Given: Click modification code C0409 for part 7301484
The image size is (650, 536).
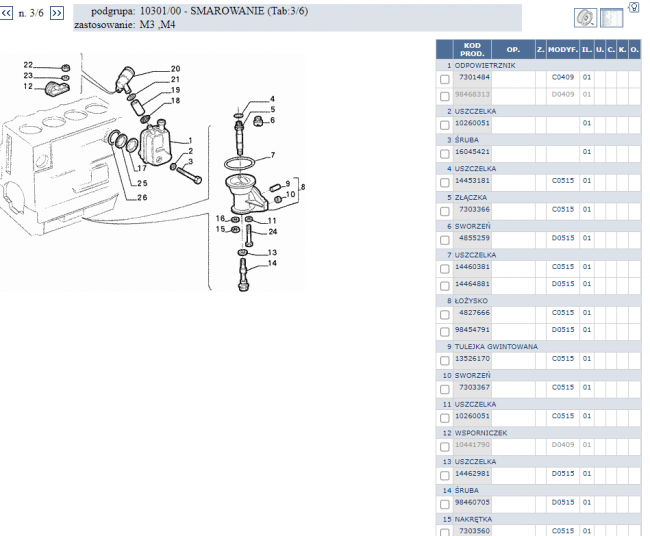Looking at the screenshot, I should click(562, 77).
